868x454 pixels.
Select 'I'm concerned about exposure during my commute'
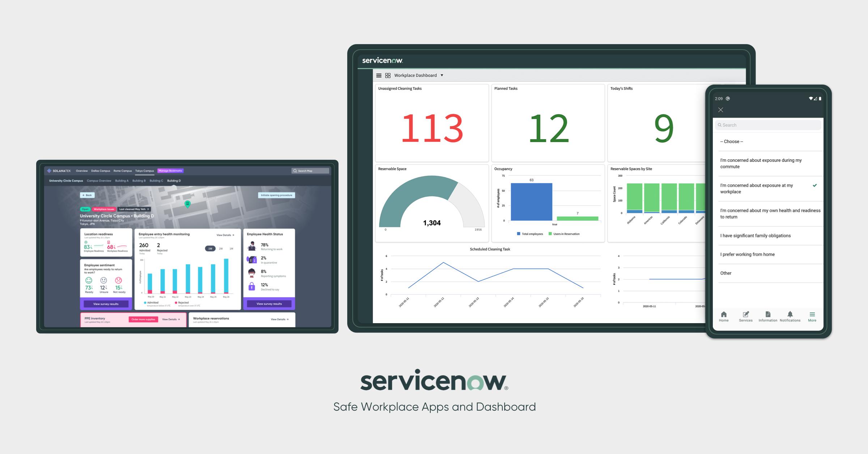(x=761, y=163)
